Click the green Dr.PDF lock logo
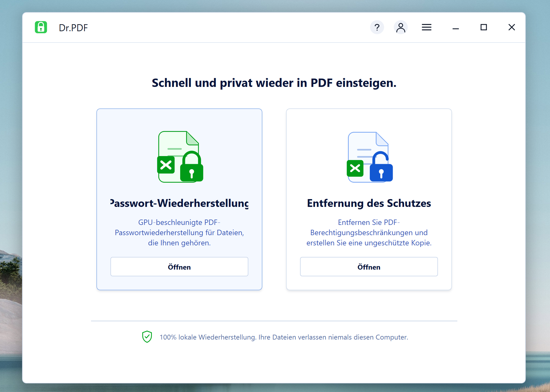This screenshot has height=392, width=550. [x=41, y=27]
